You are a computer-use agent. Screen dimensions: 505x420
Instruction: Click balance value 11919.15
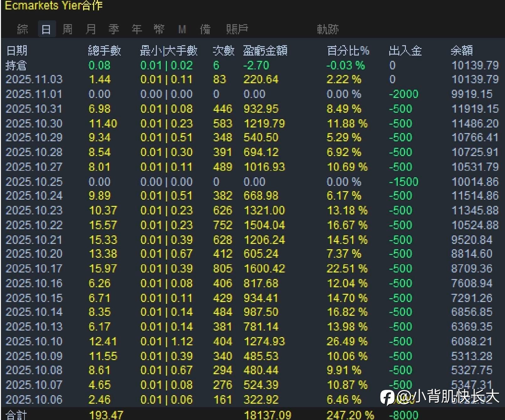coord(475,109)
